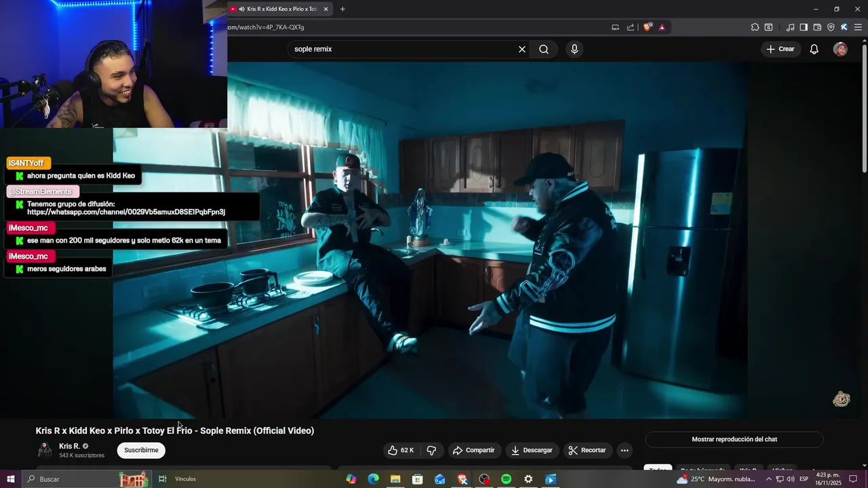Click Mostrar reproducción del chat
The image size is (868, 488).
[x=734, y=439]
